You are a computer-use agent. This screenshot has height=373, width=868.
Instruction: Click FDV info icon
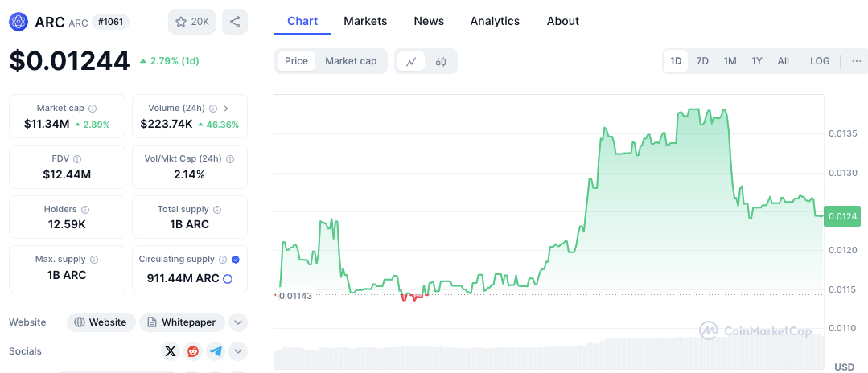(77, 159)
